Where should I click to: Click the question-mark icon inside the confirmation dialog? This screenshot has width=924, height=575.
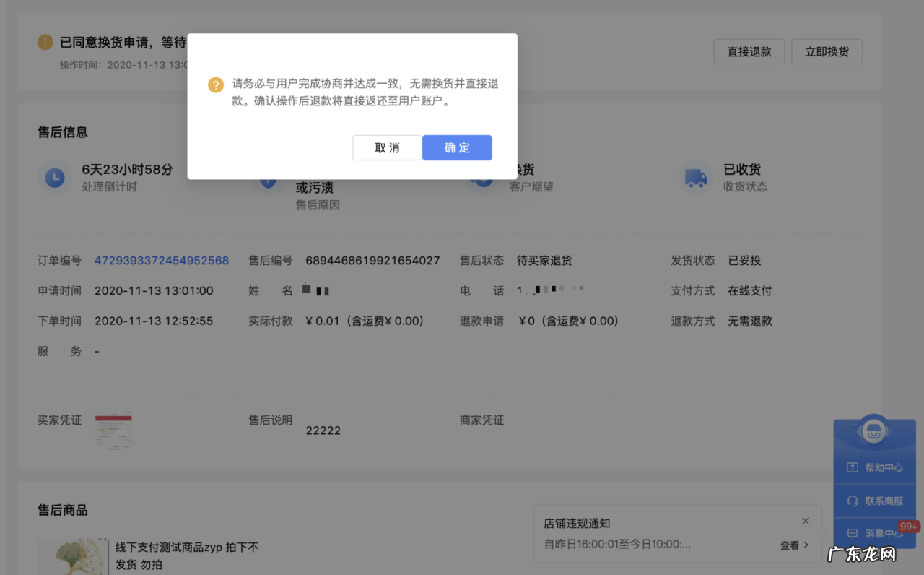(215, 85)
